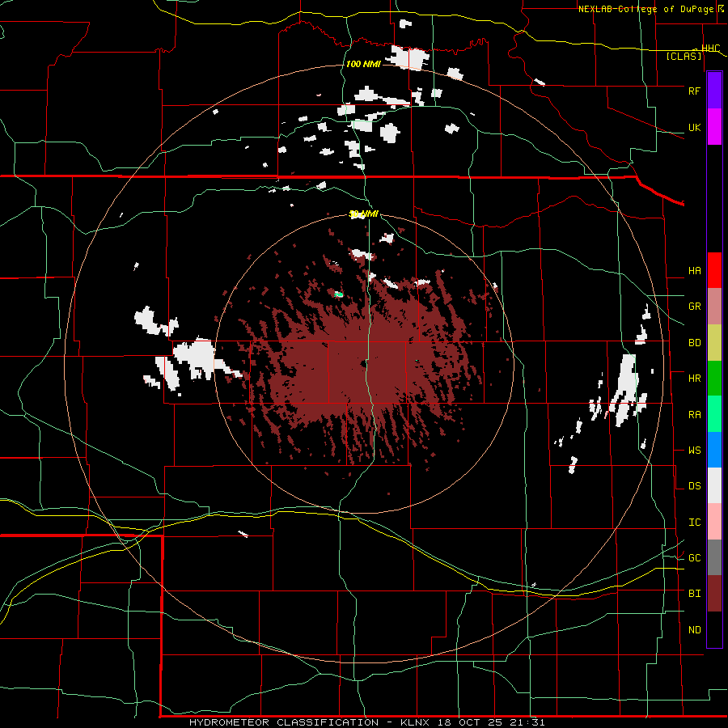Click the HHC product label

click(710, 48)
